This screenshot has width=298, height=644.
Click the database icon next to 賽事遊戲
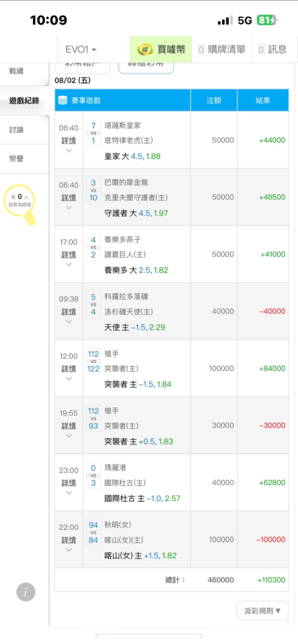[x=63, y=100]
